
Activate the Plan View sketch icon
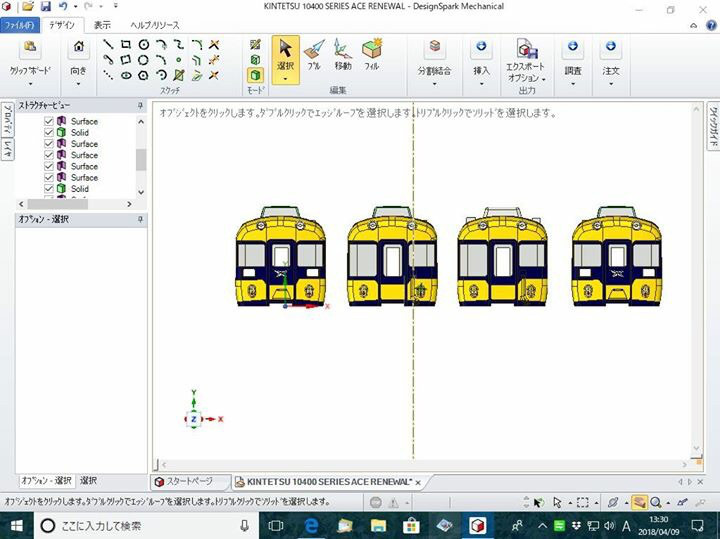(x=179, y=75)
